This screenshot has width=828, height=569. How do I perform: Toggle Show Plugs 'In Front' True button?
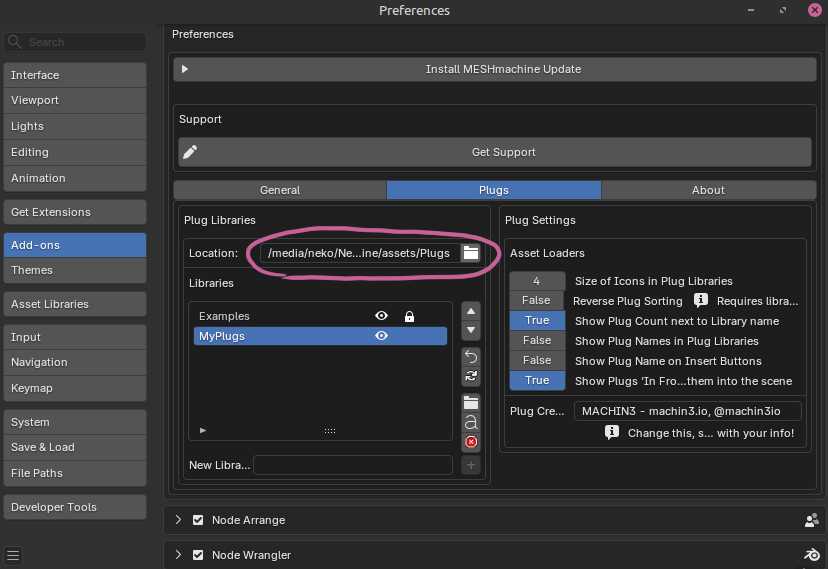click(x=537, y=381)
